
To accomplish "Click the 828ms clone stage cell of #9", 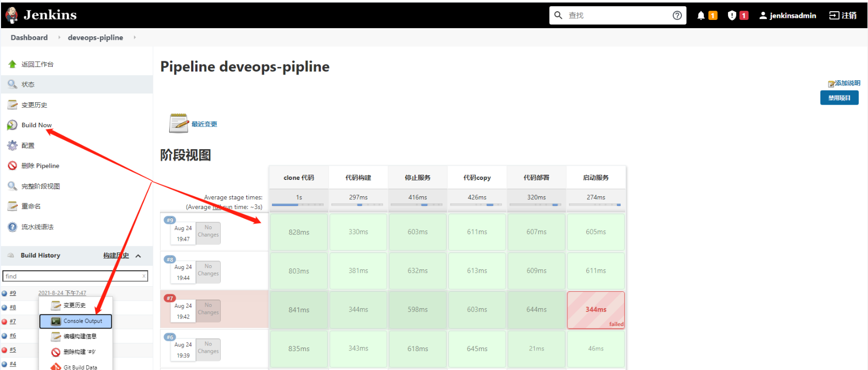I will (x=299, y=232).
